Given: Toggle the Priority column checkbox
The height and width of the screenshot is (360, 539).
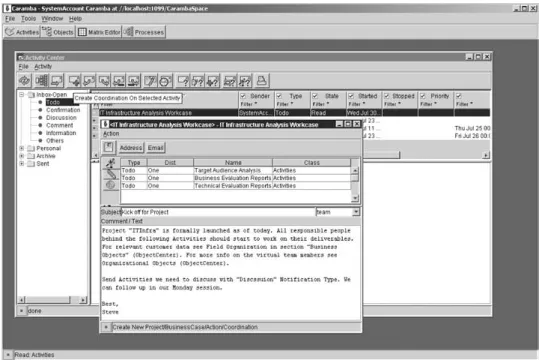Looking at the screenshot, I should (423, 96).
